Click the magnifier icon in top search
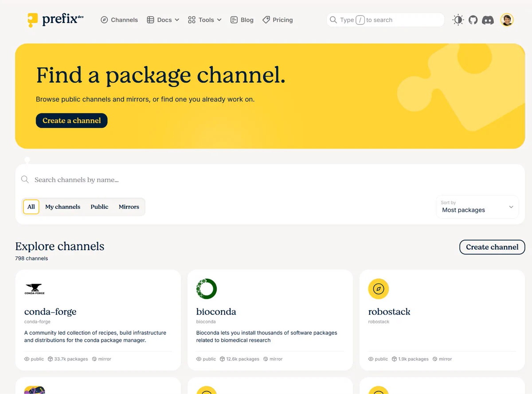The image size is (532, 394). pos(333,20)
